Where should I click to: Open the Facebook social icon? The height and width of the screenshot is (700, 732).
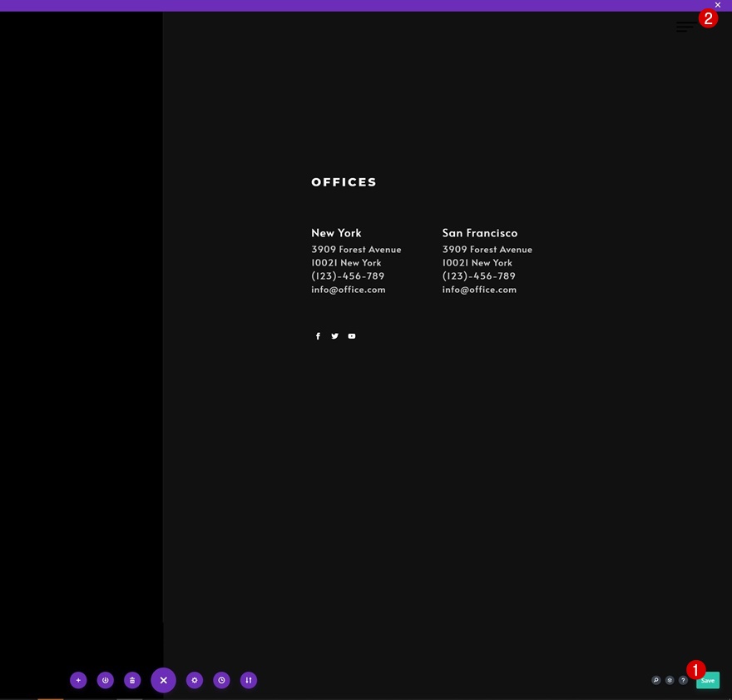pyautogui.click(x=318, y=336)
